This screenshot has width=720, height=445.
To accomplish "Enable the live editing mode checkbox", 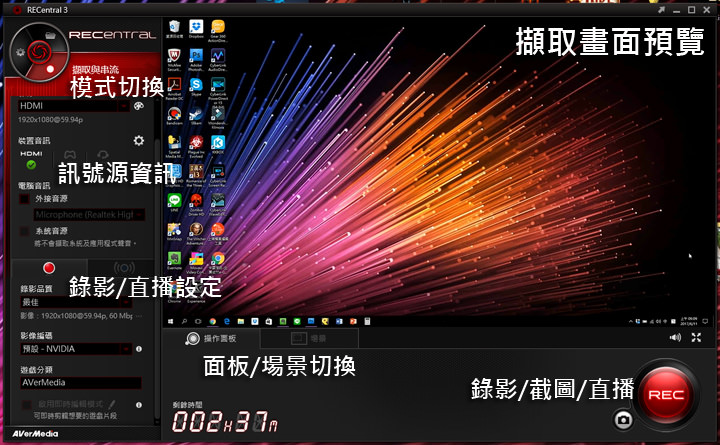I will pos(26,405).
